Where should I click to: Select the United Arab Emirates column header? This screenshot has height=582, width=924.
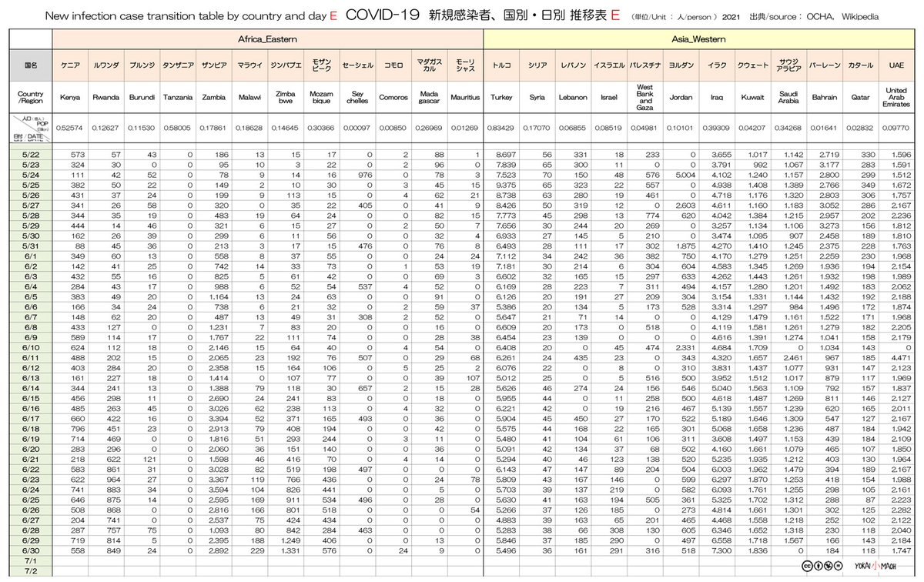tap(896, 98)
